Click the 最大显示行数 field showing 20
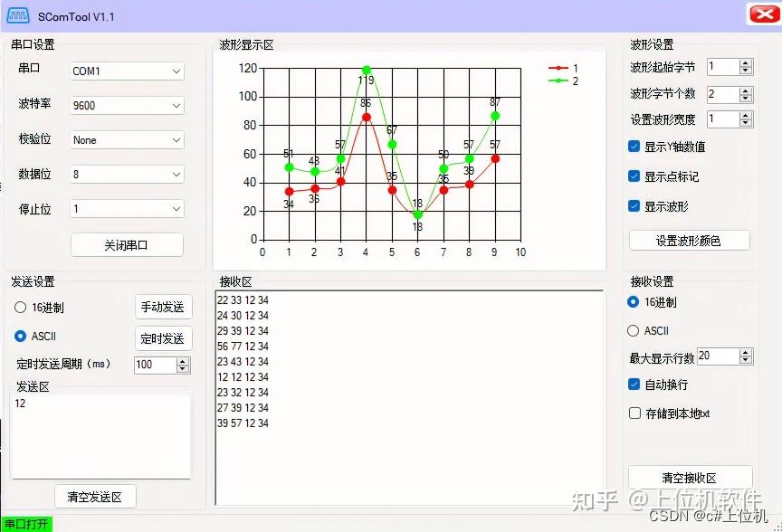The height and width of the screenshot is (532, 782). coord(718,356)
